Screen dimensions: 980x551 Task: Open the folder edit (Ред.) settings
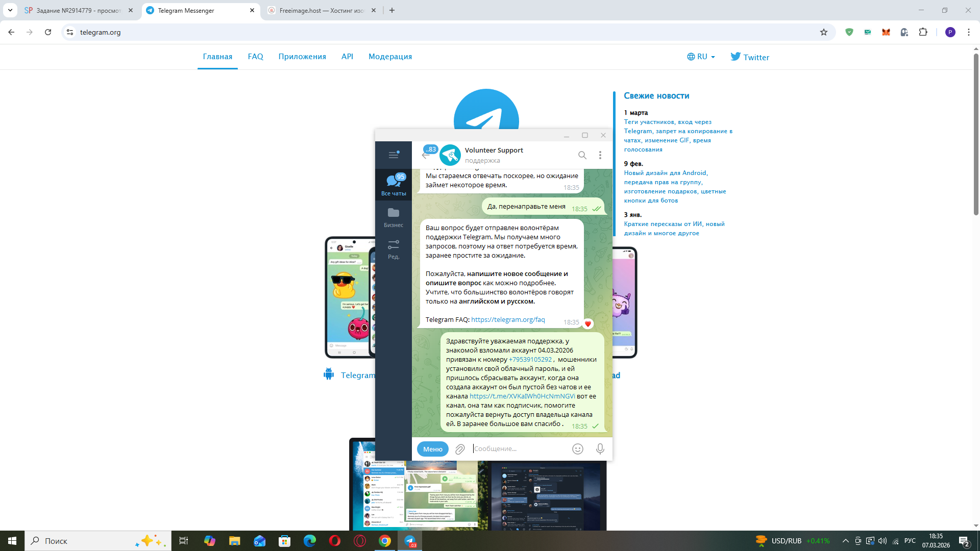pyautogui.click(x=394, y=249)
